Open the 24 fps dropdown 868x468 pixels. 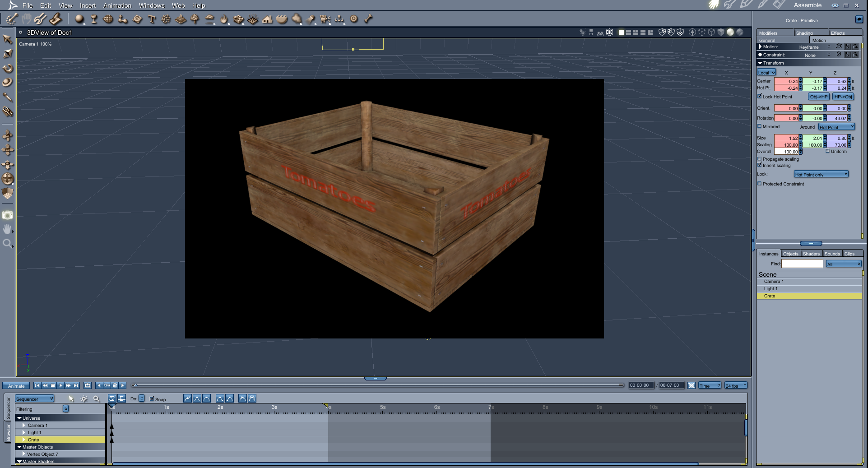click(x=736, y=385)
